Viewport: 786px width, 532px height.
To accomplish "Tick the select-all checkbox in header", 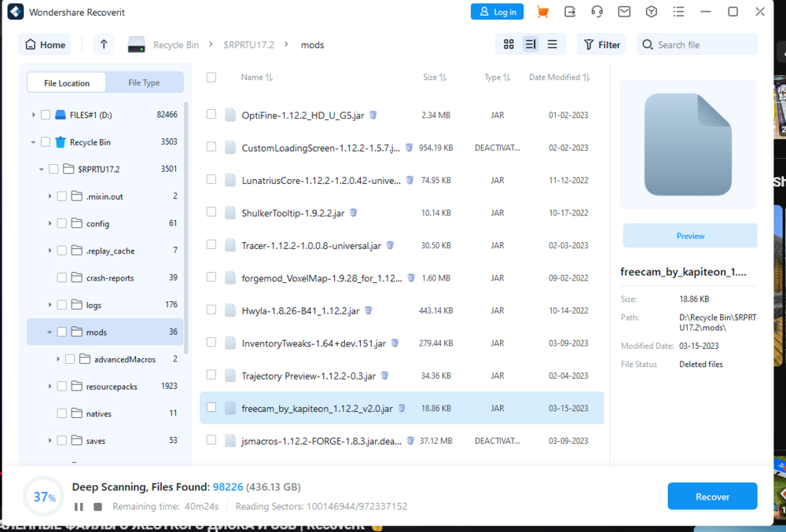I will point(211,77).
